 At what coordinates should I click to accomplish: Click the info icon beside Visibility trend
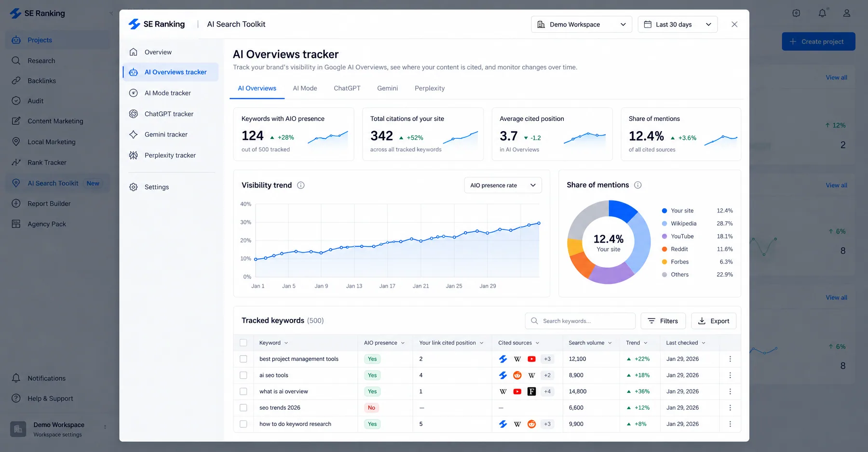coord(301,185)
